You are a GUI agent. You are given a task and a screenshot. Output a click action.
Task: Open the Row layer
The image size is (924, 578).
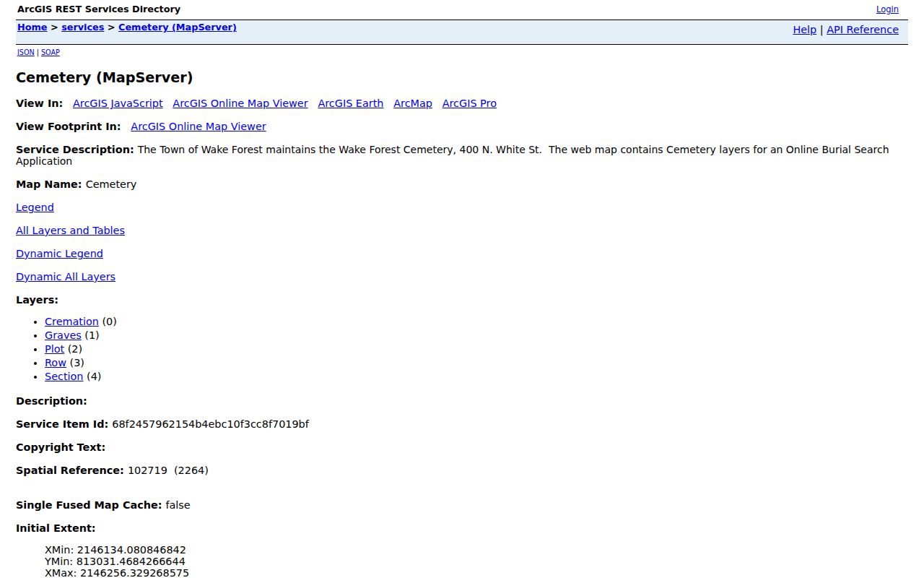coord(56,363)
